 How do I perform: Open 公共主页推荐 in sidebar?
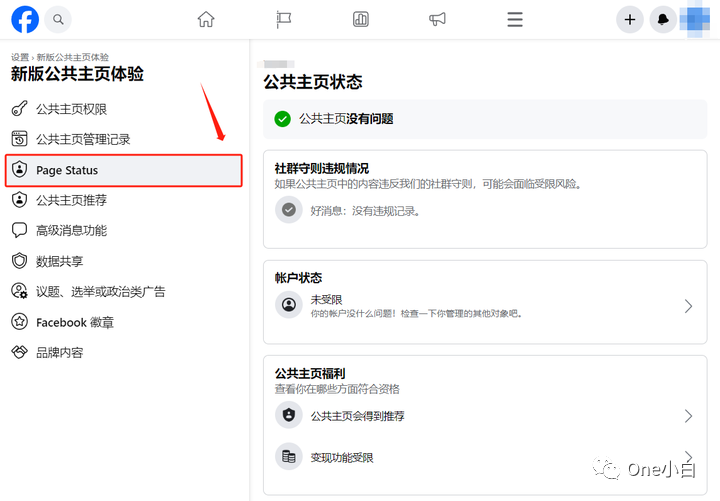click(124, 200)
